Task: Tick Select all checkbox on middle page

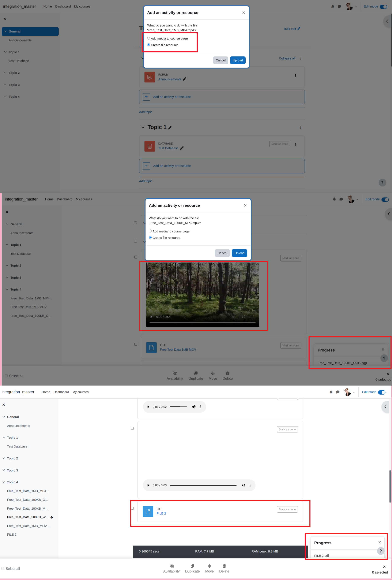Action: tap(6, 376)
